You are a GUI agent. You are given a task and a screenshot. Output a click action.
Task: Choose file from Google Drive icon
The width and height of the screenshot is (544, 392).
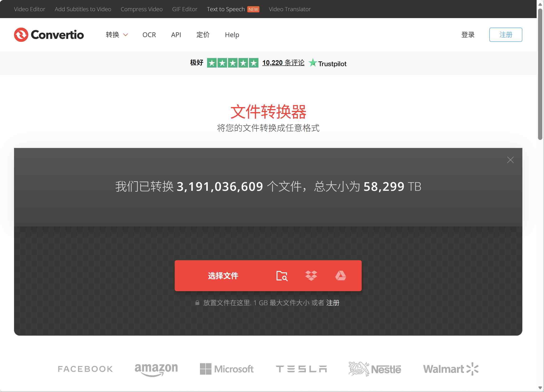tap(341, 276)
